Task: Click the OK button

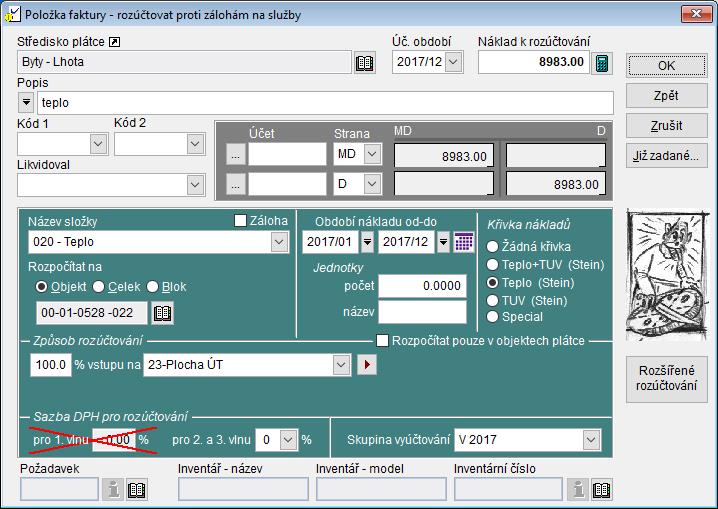Action: 666,65
